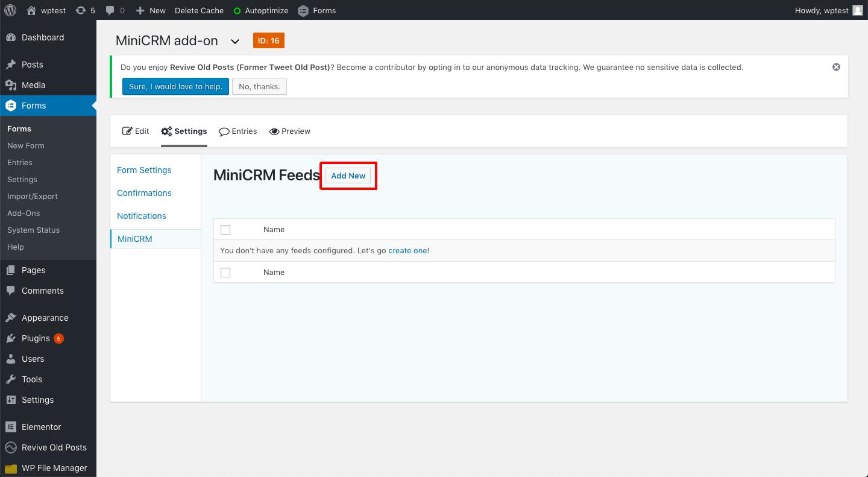
Task: Open System Status submenu link
Action: click(x=34, y=230)
